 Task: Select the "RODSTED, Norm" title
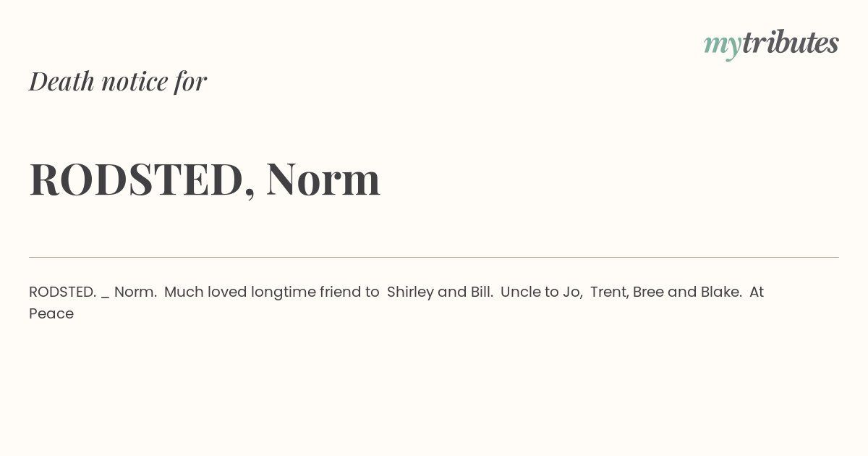205,180
